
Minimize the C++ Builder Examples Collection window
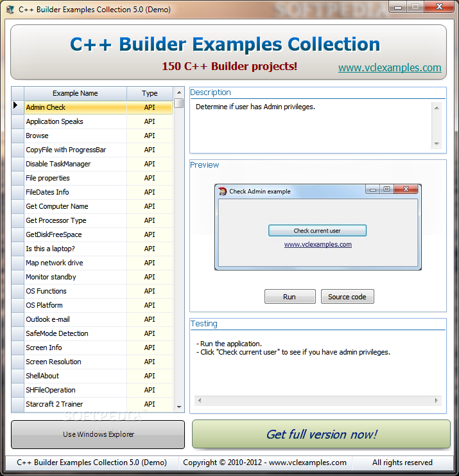point(398,7)
